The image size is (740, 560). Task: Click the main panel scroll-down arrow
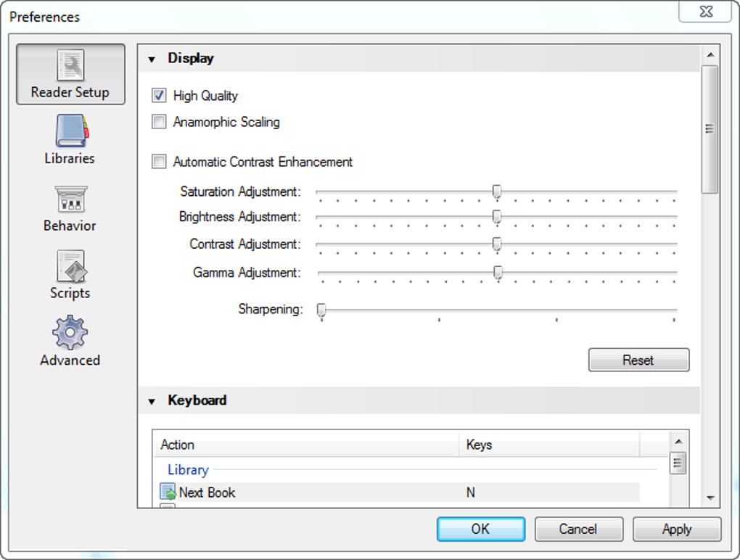coord(710,498)
